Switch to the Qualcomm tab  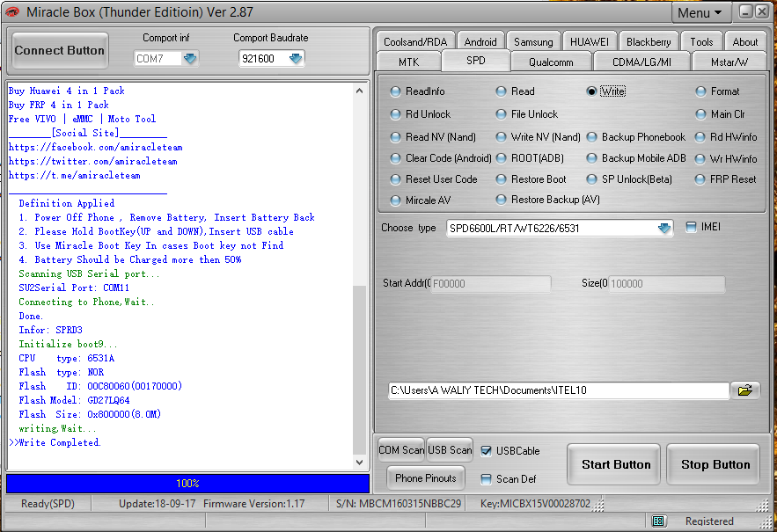[551, 62]
